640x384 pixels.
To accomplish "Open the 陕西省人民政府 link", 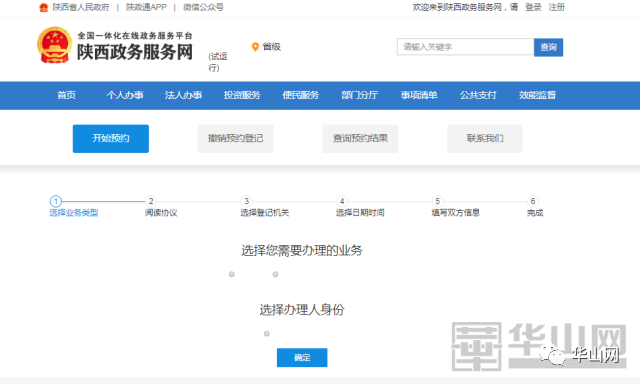I will pos(81,7).
